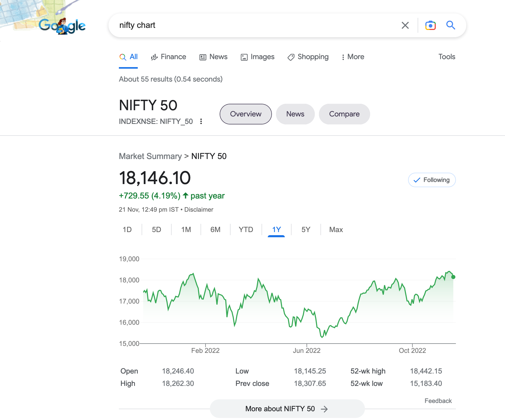Open the Disclaimer link
Viewport: 505px width, 420px height.
[x=199, y=210]
